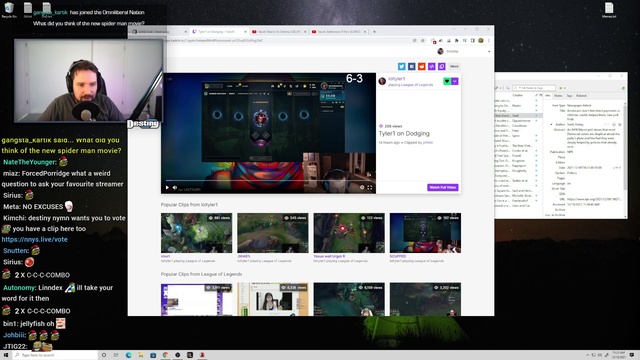Share the clip on Twitter

402,67
